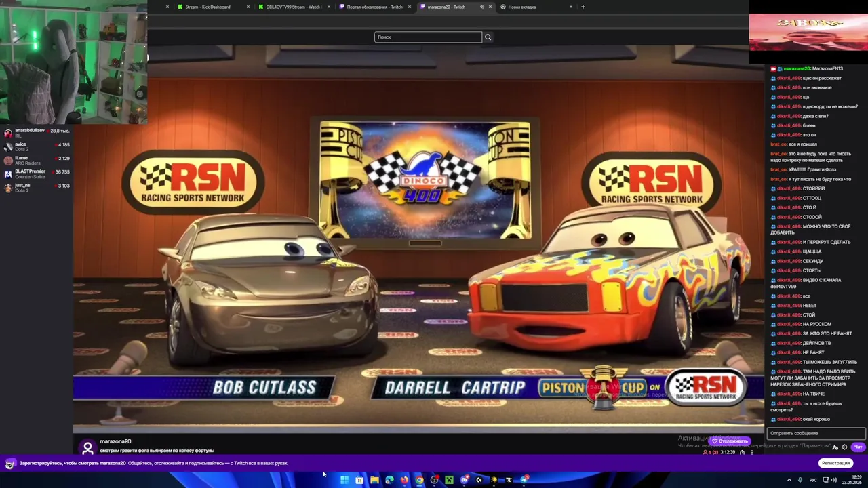This screenshot has height=488, width=868.
Task: Click the marazona20 streamer avatar
Action: point(87,447)
